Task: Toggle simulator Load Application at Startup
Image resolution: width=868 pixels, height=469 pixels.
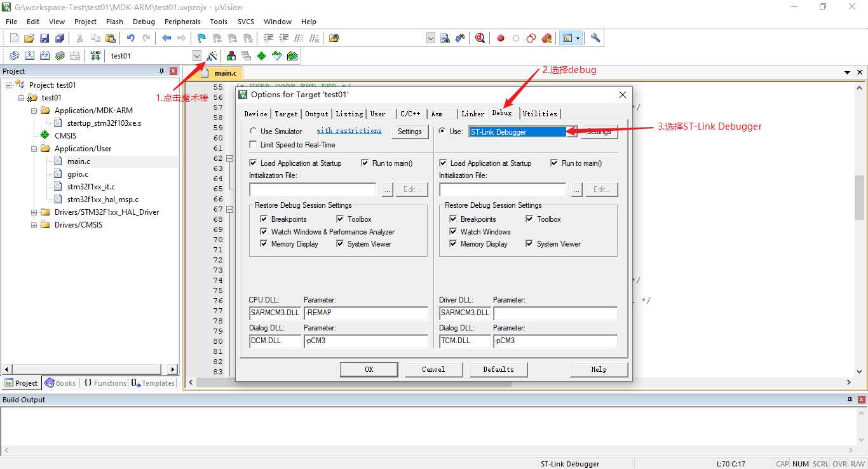Action: [x=254, y=163]
